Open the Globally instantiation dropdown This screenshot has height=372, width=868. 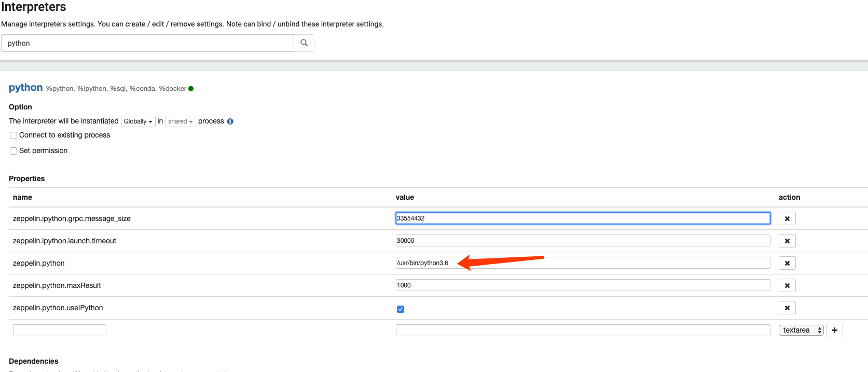(138, 121)
